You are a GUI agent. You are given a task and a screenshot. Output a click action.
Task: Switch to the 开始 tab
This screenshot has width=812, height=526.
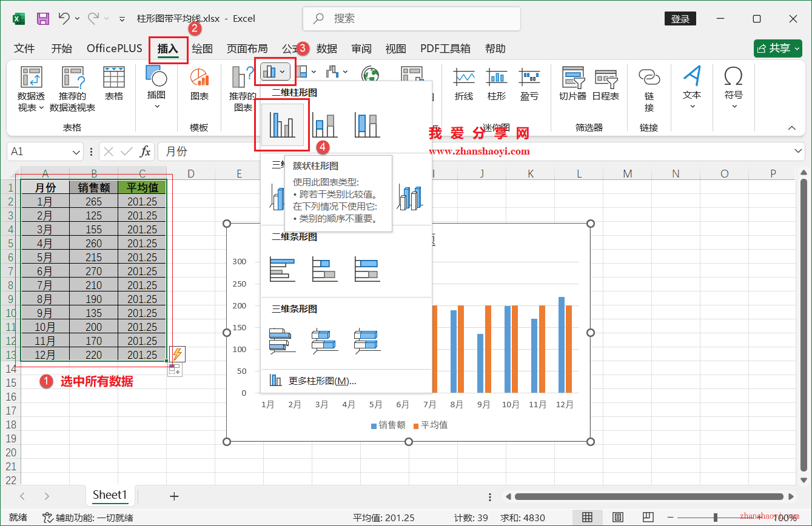point(62,48)
